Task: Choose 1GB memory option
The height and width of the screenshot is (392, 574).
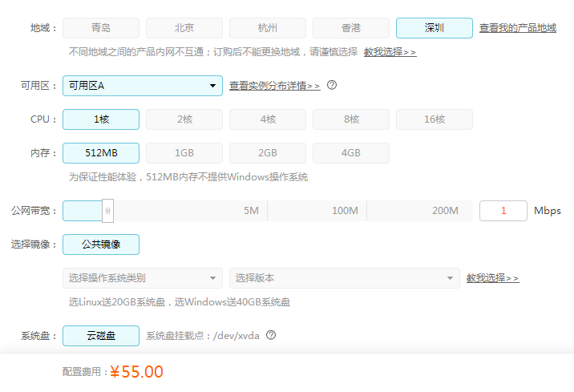Action: tap(184, 153)
